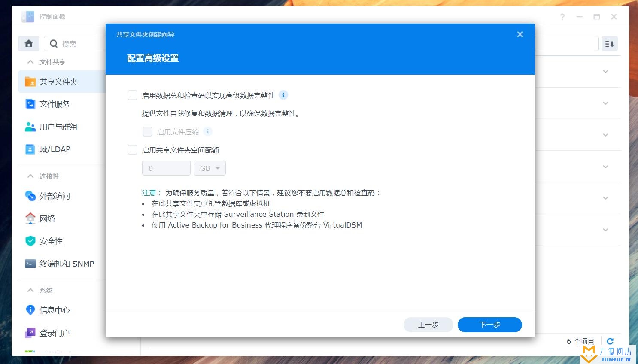Expand the second folder row chevron
This screenshot has width=638, height=364.
605,103
